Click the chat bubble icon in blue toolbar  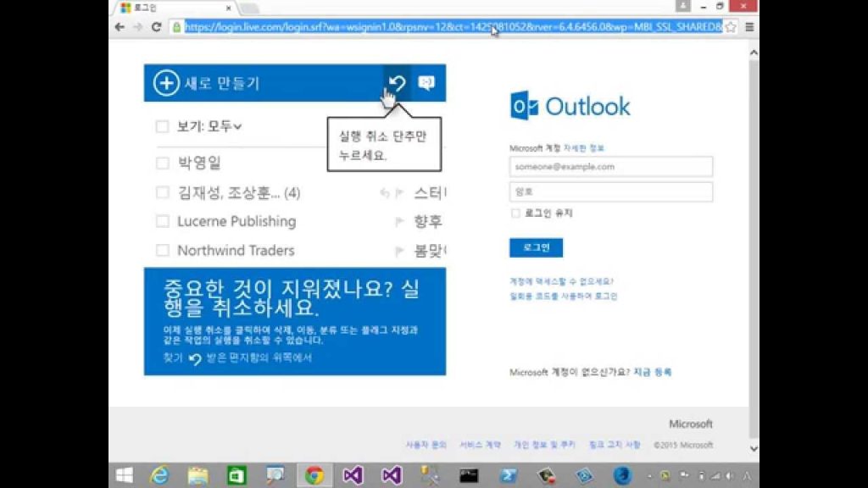(x=427, y=83)
